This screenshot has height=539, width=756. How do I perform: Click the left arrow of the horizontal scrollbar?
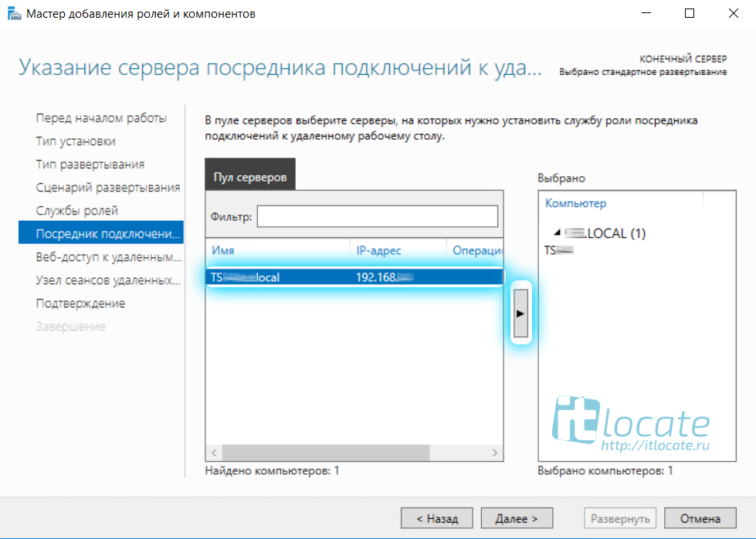coord(214,453)
